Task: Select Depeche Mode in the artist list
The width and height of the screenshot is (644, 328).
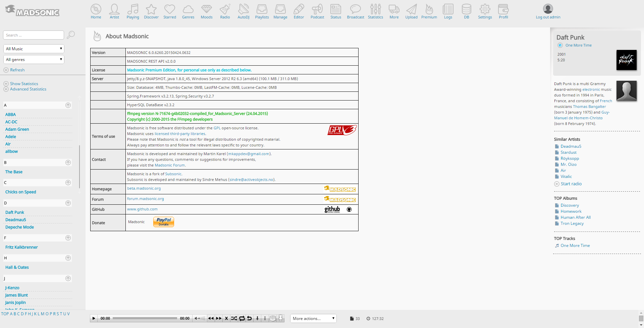Action: click(19, 227)
